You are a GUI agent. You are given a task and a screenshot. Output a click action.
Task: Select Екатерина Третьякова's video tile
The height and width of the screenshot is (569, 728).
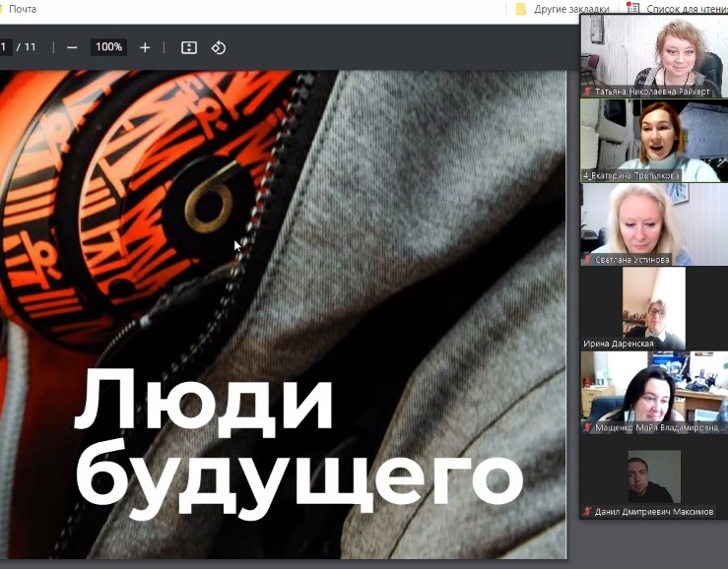tap(654, 136)
